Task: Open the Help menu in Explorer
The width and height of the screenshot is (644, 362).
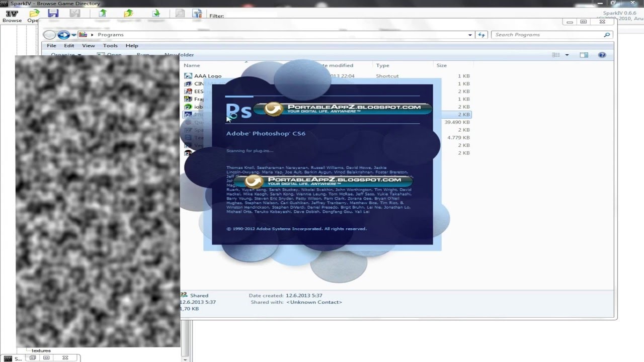Action: 132,45
